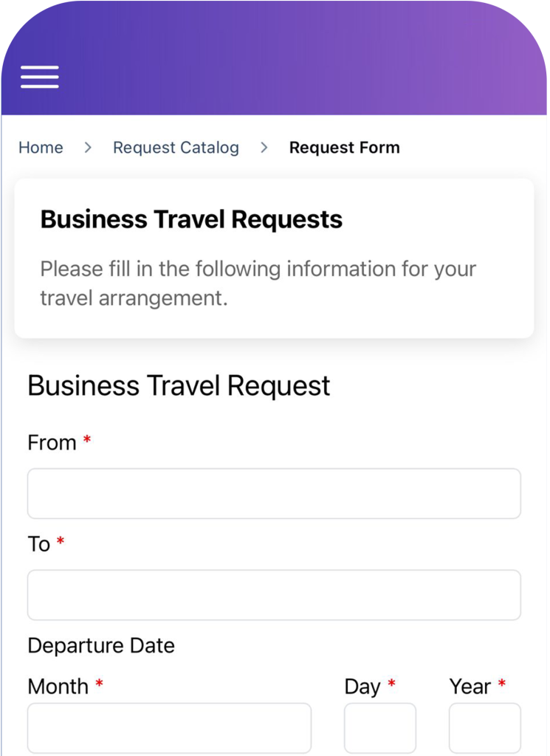Select the Request Form breadcrumb item

click(344, 148)
